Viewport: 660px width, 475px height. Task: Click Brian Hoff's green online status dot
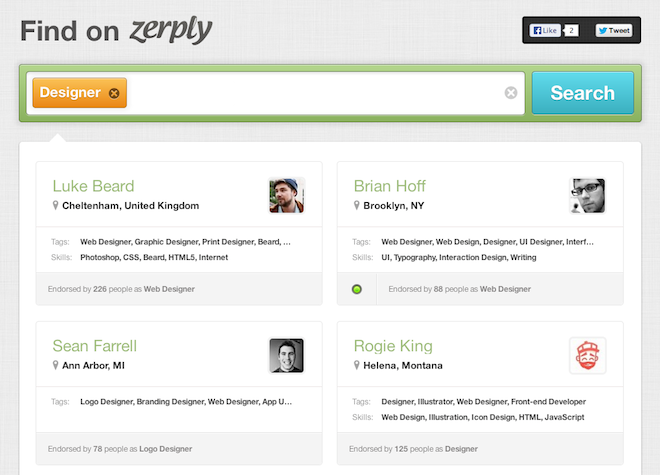[x=357, y=289]
